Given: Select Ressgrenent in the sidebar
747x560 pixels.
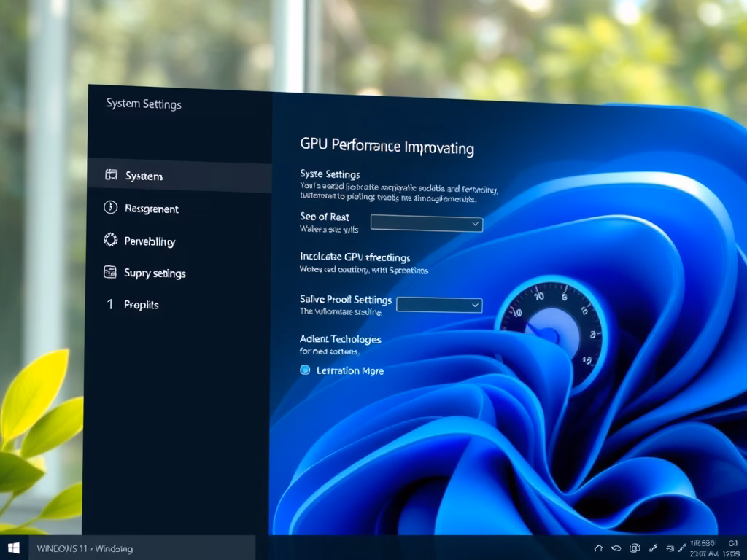Looking at the screenshot, I should pyautogui.click(x=152, y=209).
